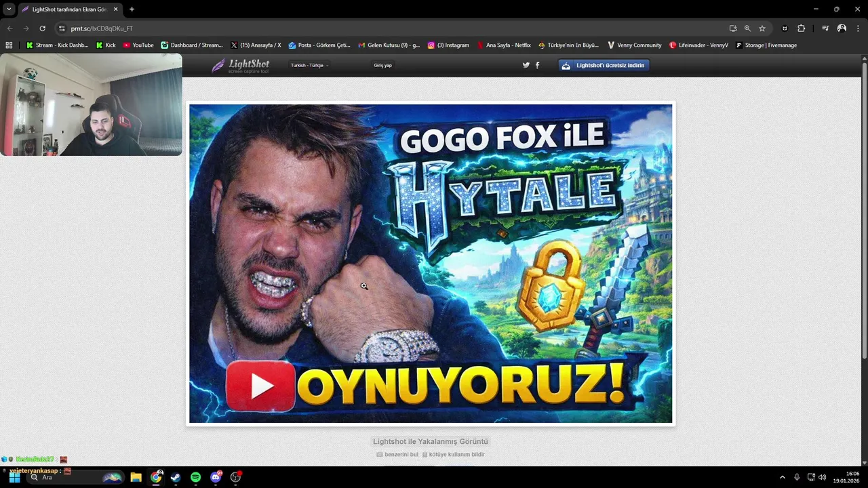Reload the prnt.sc page
Image resolution: width=868 pixels, height=488 pixels.
point(42,28)
